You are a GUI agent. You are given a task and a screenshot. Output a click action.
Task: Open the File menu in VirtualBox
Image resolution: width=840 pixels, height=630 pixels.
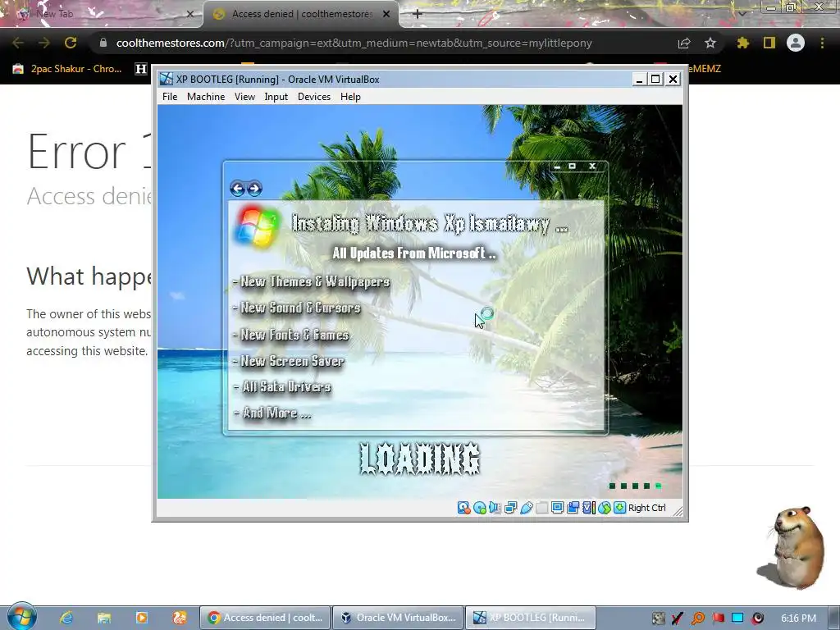click(x=170, y=97)
